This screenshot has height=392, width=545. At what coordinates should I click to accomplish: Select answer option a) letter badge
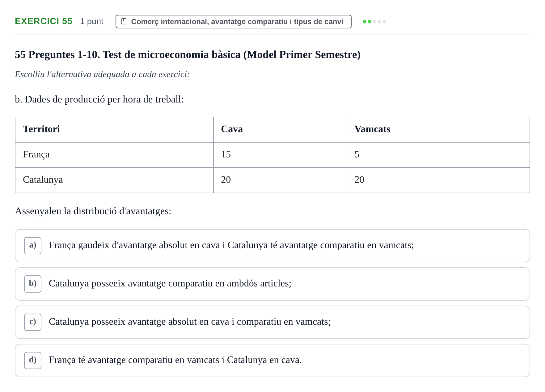click(x=33, y=246)
